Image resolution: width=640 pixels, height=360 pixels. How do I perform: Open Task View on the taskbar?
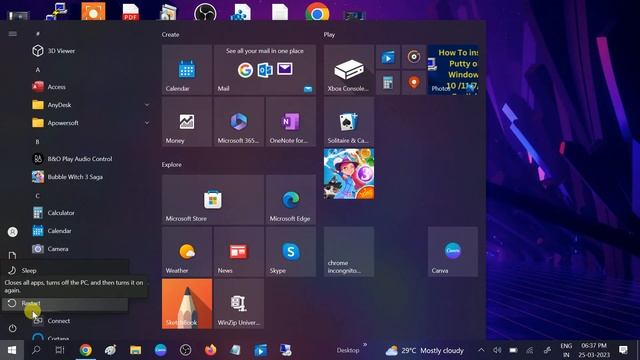tap(60, 350)
